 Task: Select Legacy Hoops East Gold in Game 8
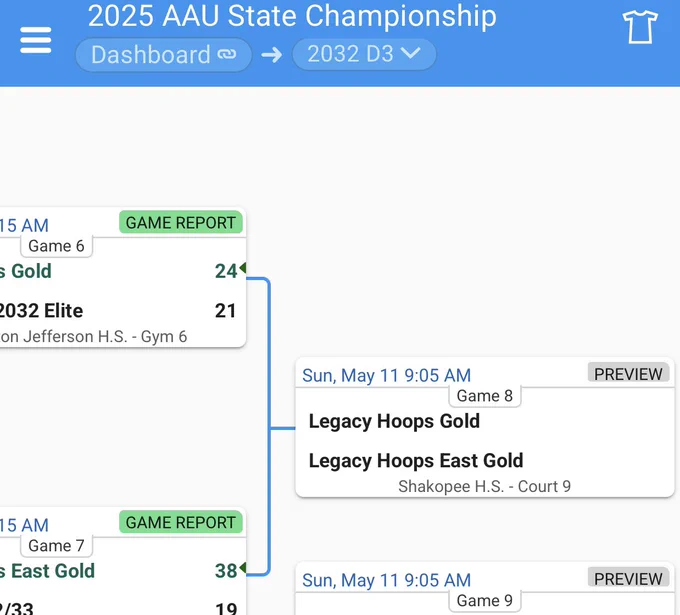[415, 461]
